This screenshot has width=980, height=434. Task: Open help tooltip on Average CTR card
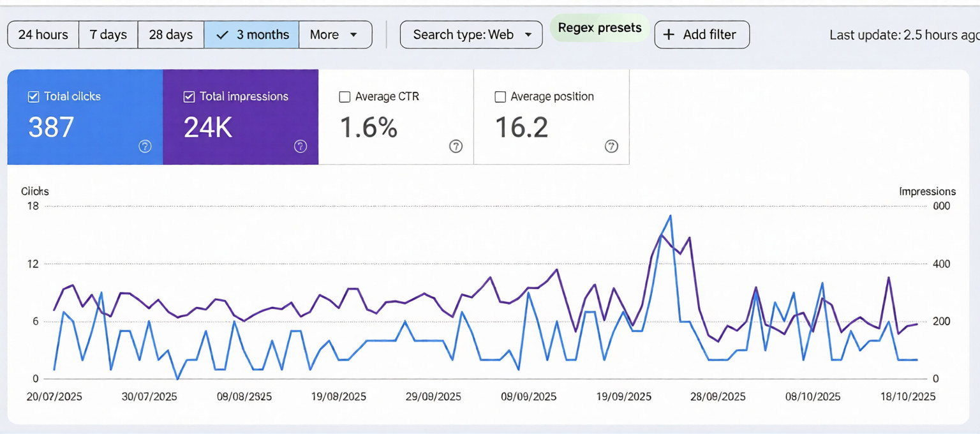[x=456, y=146]
